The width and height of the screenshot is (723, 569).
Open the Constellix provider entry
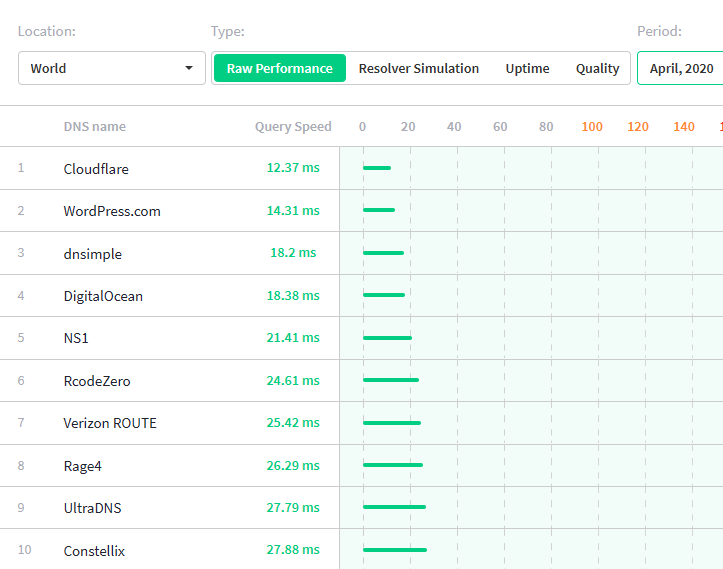(x=94, y=551)
